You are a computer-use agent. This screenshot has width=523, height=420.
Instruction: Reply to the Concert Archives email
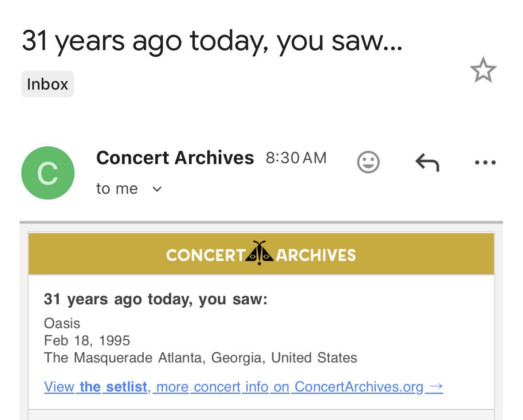[427, 162]
